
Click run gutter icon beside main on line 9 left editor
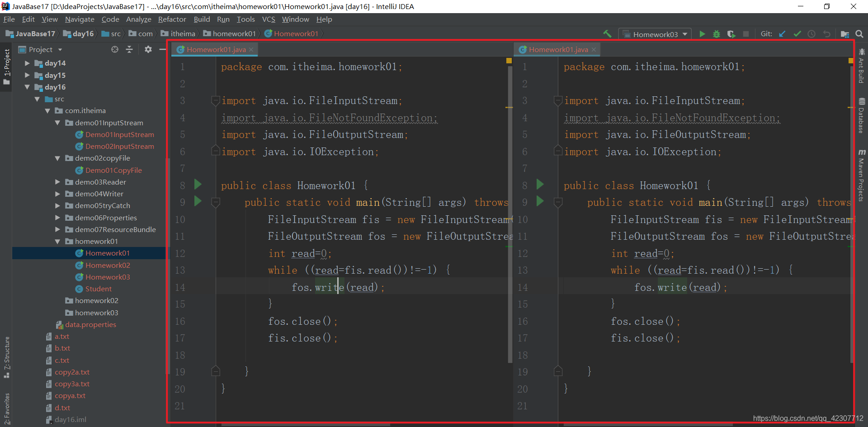198,201
